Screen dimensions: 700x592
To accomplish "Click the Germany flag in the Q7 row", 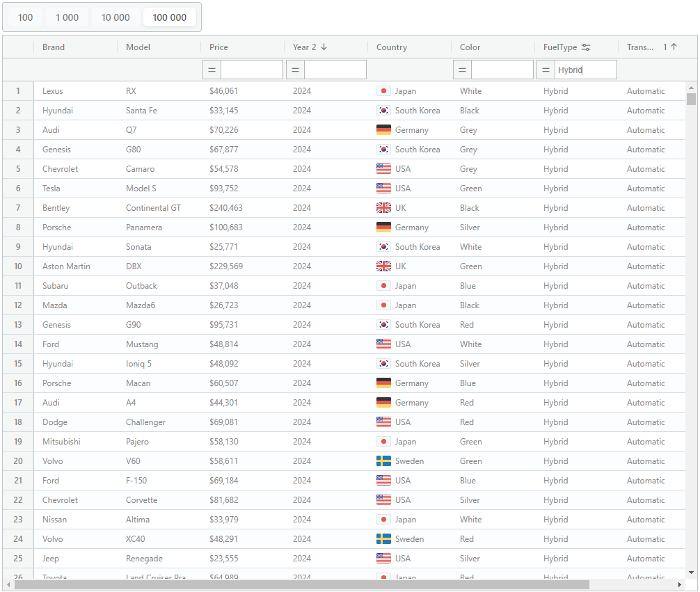I will tap(383, 130).
